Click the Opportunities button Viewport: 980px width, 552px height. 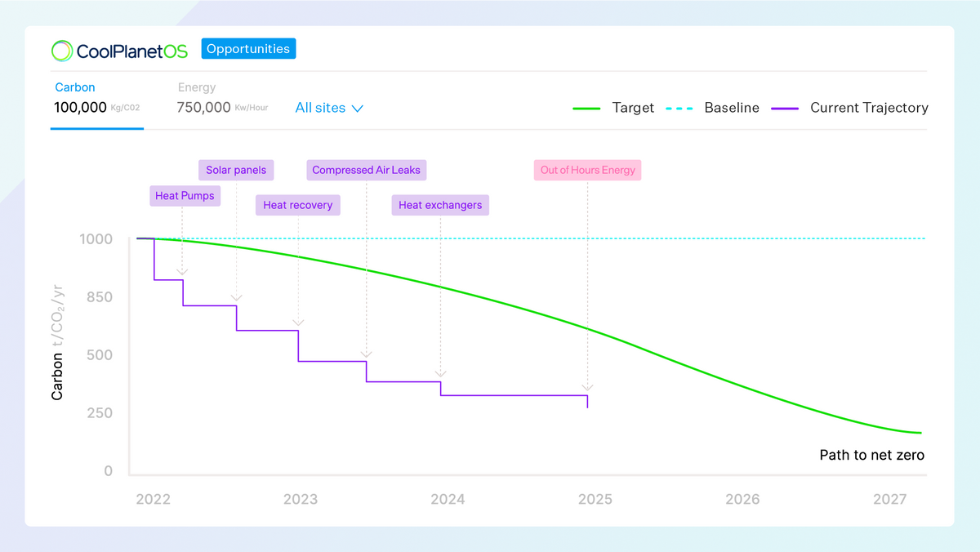click(x=248, y=49)
